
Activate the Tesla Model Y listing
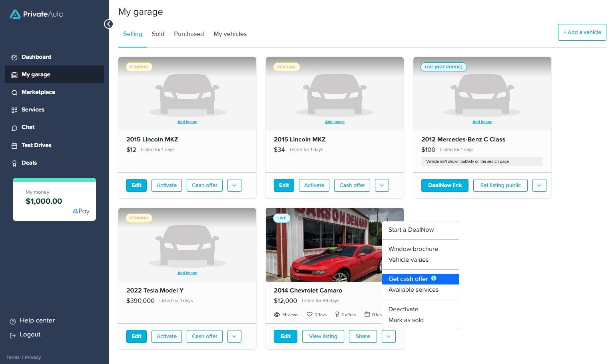click(x=167, y=336)
